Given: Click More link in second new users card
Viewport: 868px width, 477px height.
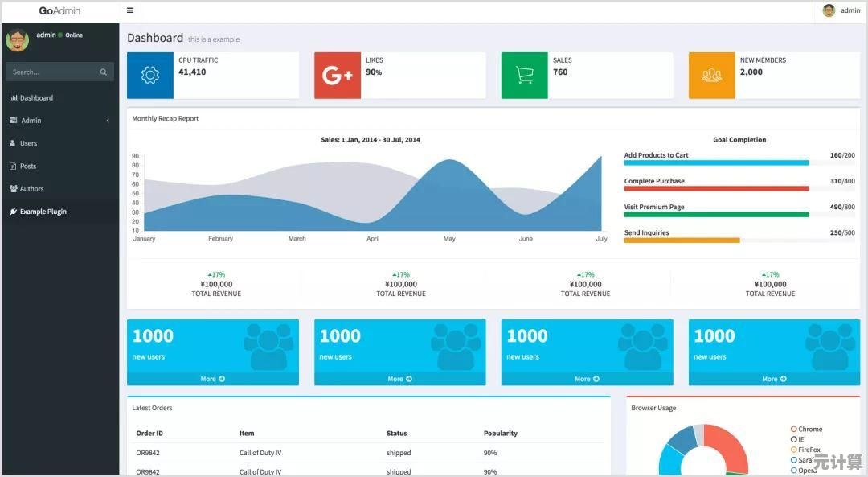Looking at the screenshot, I should pos(399,379).
